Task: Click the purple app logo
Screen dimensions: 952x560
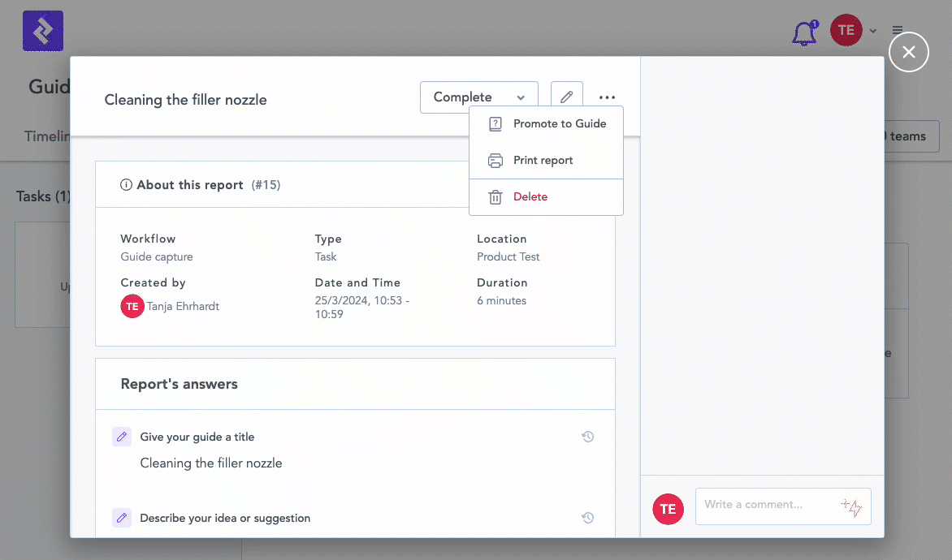Action: [x=43, y=31]
